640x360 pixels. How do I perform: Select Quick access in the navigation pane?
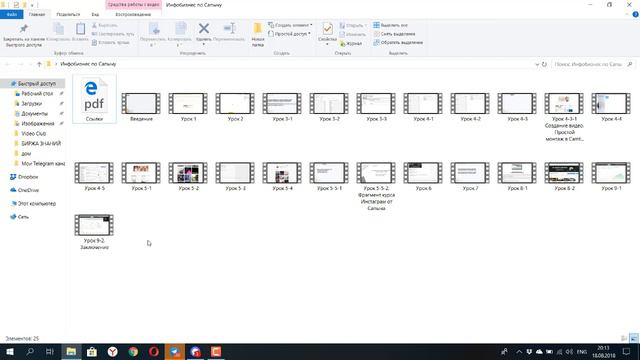33,84
